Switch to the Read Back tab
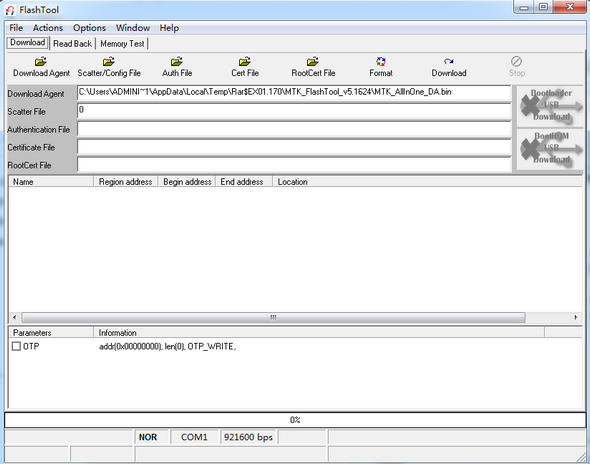The height and width of the screenshot is (464, 590). pyautogui.click(x=73, y=44)
